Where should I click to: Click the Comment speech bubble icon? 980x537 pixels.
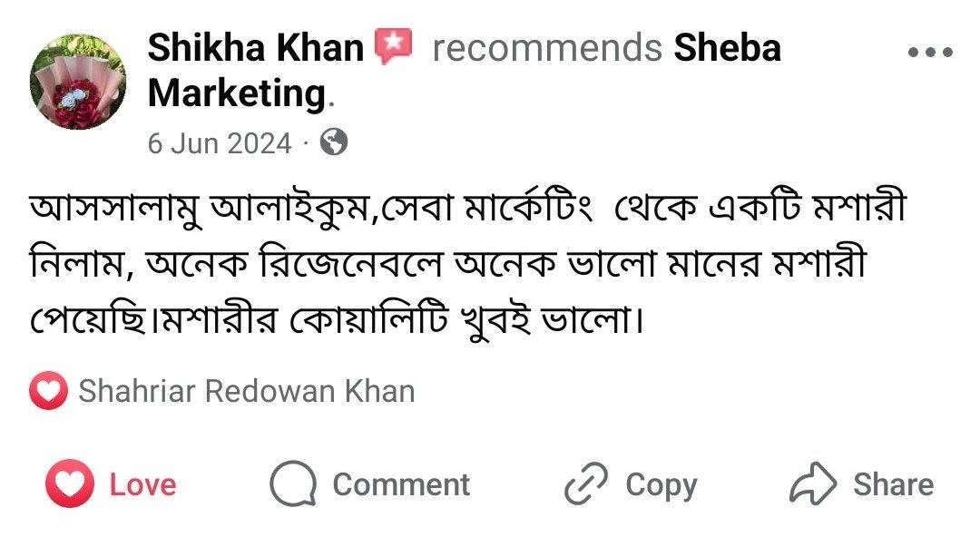pos(293,484)
